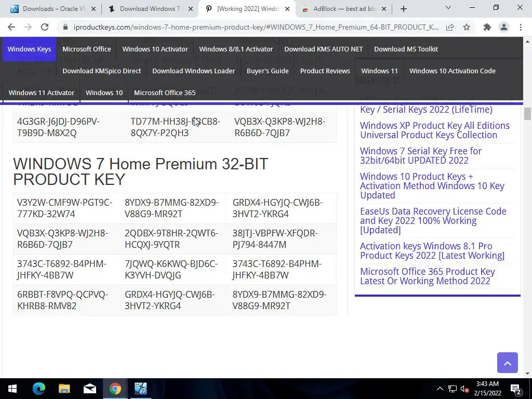Click key 4G3GR-J6JDJ-D96PV-T9B9D-M8X2Q
This screenshot has width=532, height=399.
(x=58, y=127)
